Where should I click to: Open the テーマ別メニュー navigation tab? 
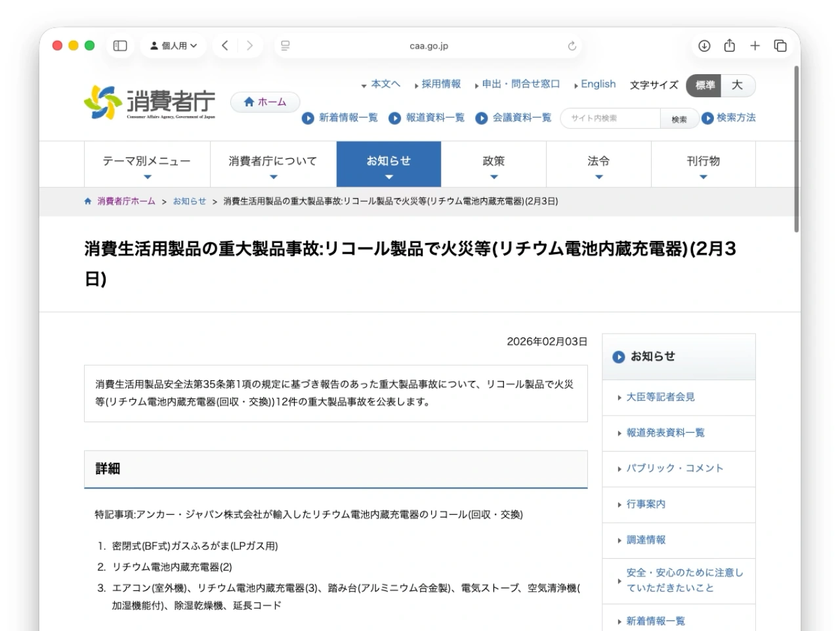pos(148,160)
